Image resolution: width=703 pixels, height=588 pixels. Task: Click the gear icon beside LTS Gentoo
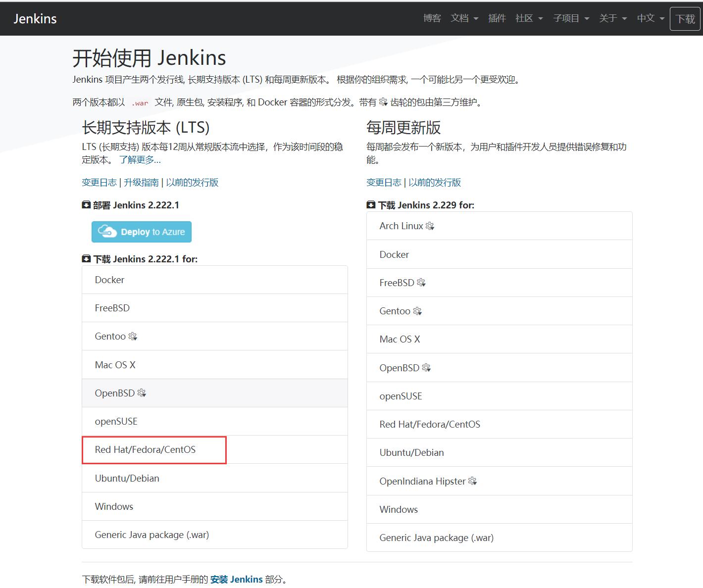pyautogui.click(x=133, y=337)
